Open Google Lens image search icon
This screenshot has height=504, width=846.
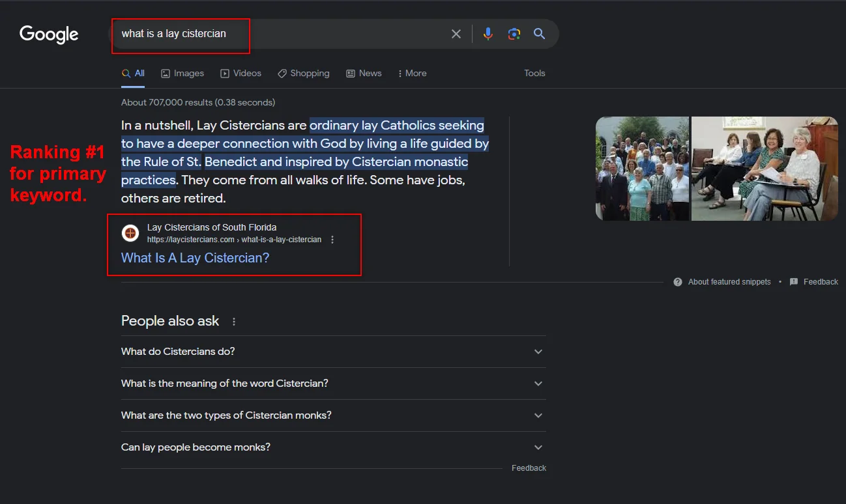[x=514, y=34]
